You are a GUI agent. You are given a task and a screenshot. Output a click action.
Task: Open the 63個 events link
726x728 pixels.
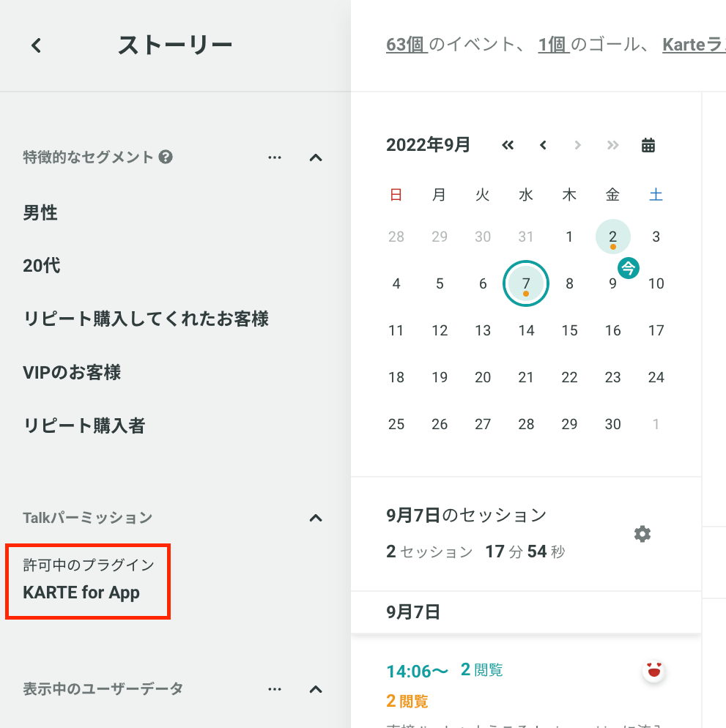(x=407, y=45)
